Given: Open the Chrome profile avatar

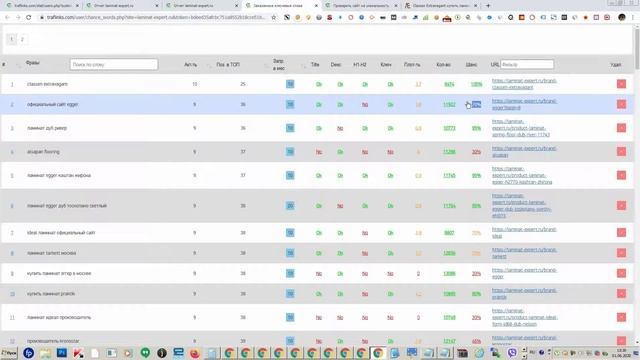Looking at the screenshot, I should pyautogui.click(x=622, y=18).
